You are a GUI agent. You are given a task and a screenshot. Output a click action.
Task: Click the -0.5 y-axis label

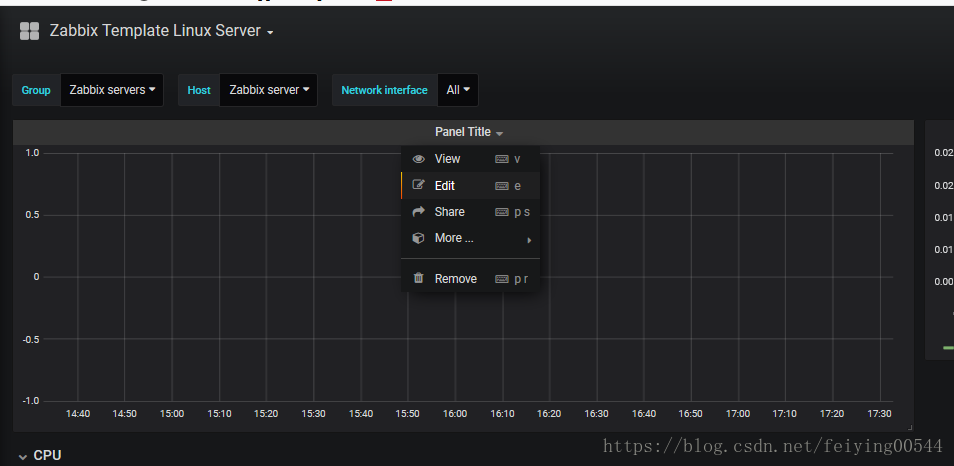[x=30, y=339]
